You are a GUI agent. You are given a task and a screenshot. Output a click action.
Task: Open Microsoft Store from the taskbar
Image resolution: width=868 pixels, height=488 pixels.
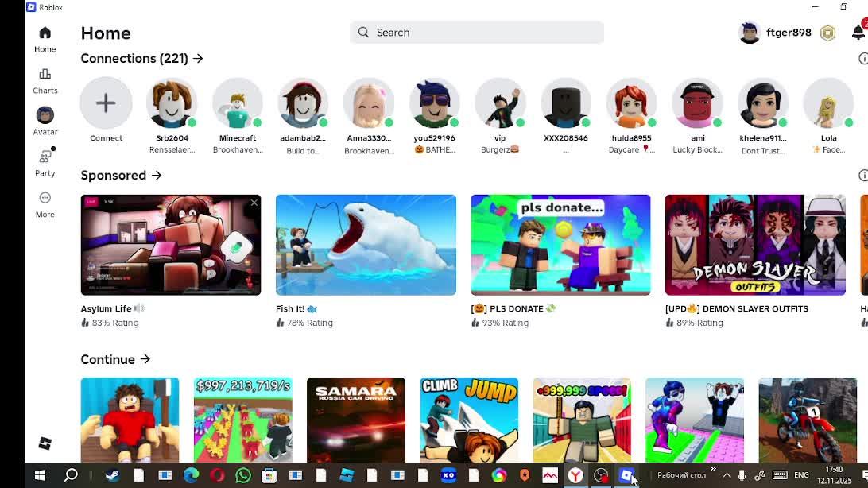269,475
